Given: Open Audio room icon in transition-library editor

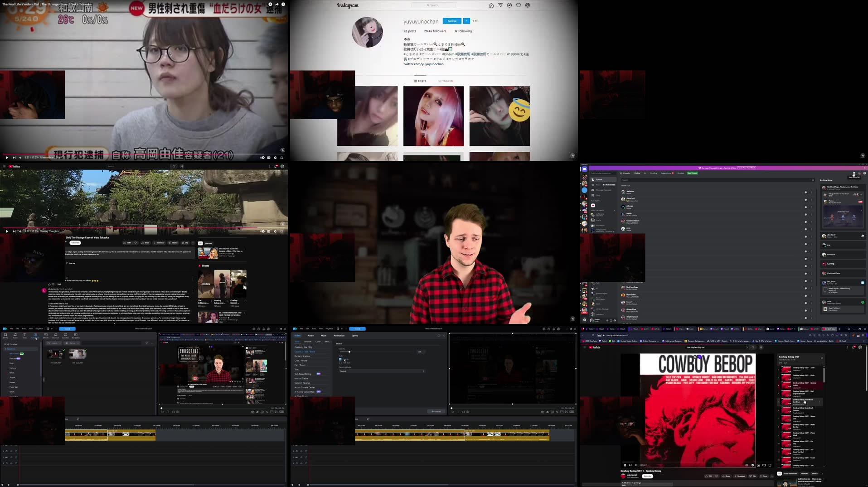Looking at the screenshot, I should pos(15,336).
